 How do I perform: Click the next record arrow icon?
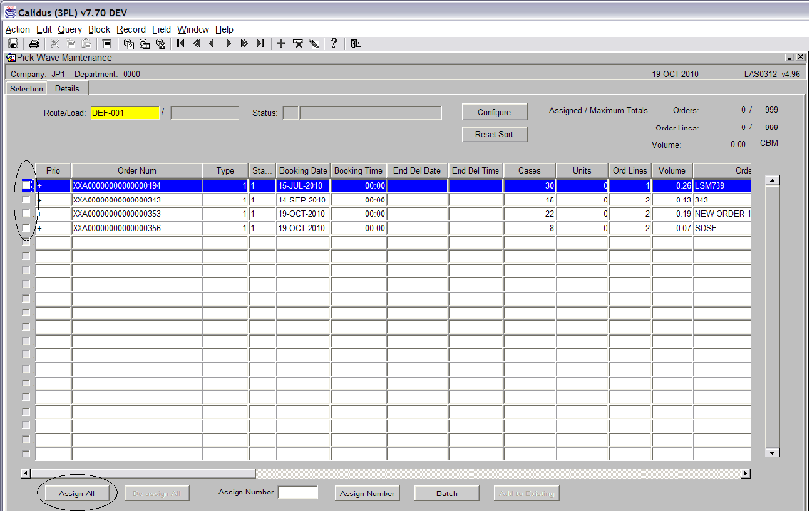(x=229, y=43)
